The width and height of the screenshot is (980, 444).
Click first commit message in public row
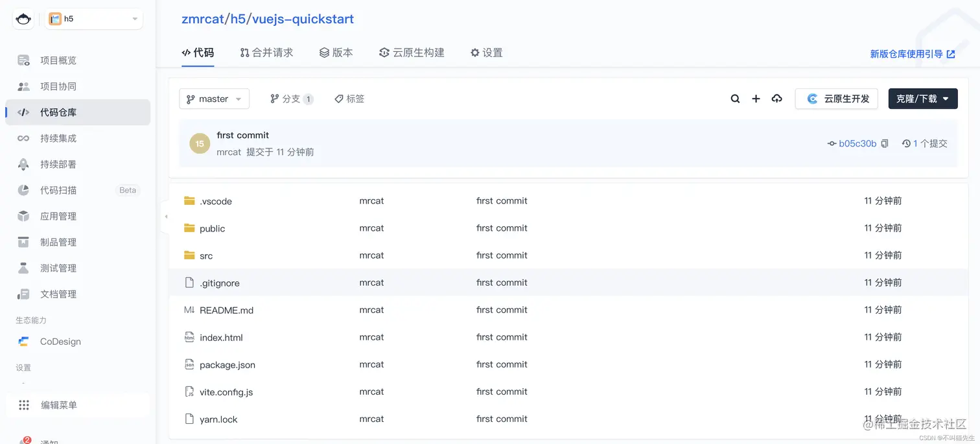coord(502,228)
